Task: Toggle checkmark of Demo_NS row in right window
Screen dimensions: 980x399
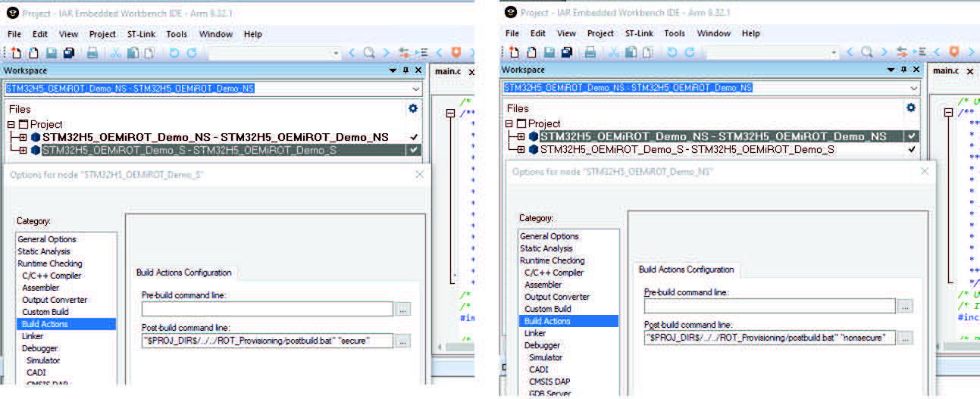Action: 912,136
